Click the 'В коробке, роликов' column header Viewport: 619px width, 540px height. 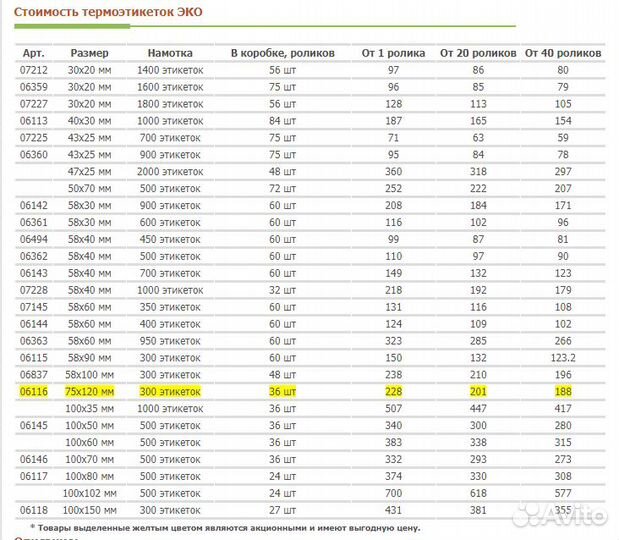coord(275,52)
